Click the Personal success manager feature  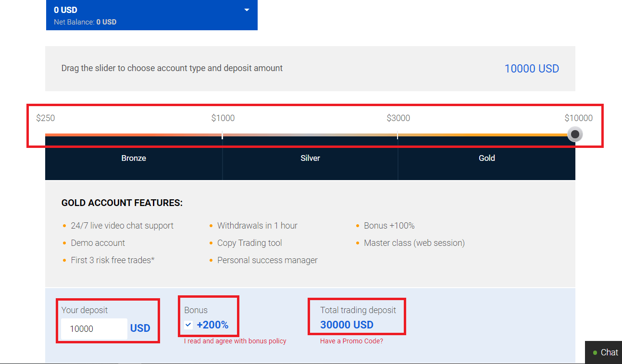tap(267, 260)
